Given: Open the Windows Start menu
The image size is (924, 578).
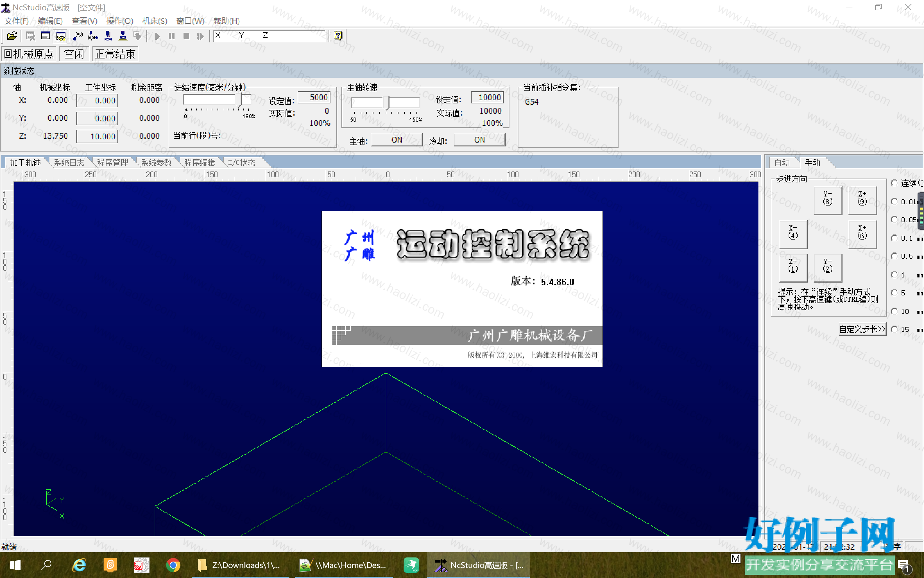Looking at the screenshot, I should (x=15, y=565).
